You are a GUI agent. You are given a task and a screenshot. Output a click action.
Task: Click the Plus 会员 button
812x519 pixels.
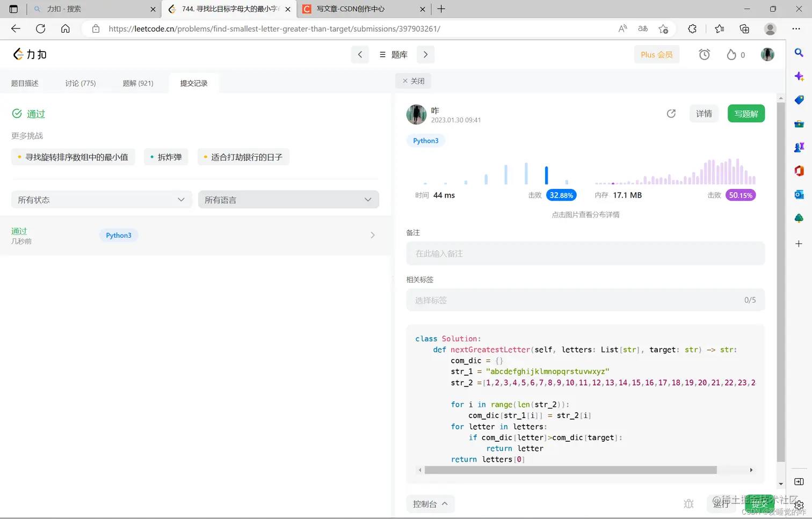click(656, 55)
